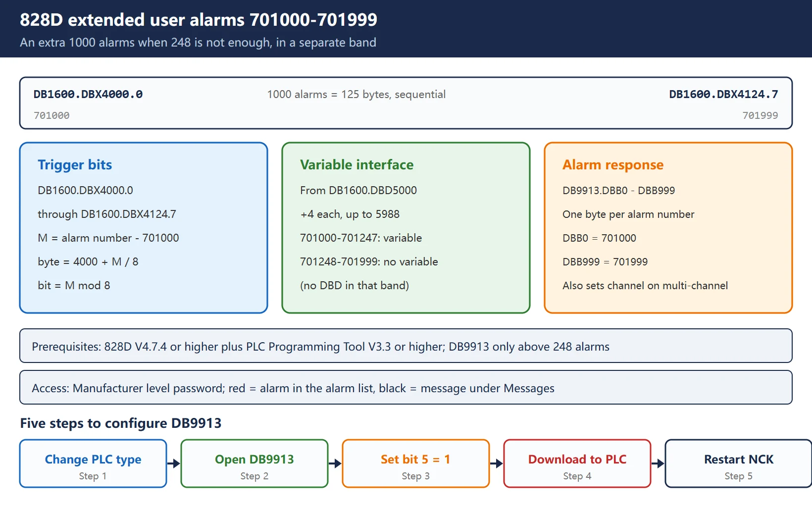Viewport: 812px width, 515px height.
Task: Click the title "828D extended user alarms 701000-701999"
Action: pyautogui.click(x=199, y=20)
